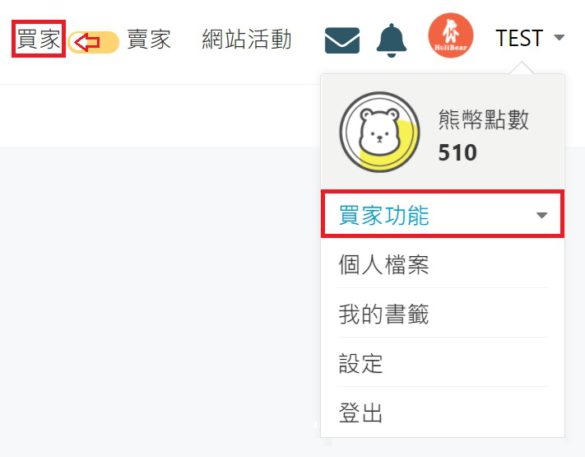585x457 pixels.
Task: Open the envelope messages icon
Action: tap(342, 41)
